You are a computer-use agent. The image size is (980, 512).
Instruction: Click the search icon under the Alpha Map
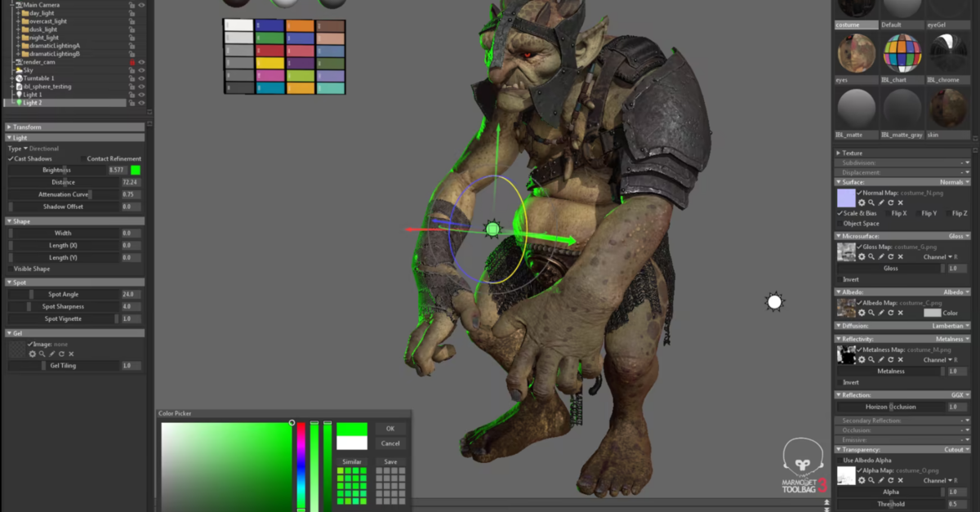coord(871,480)
